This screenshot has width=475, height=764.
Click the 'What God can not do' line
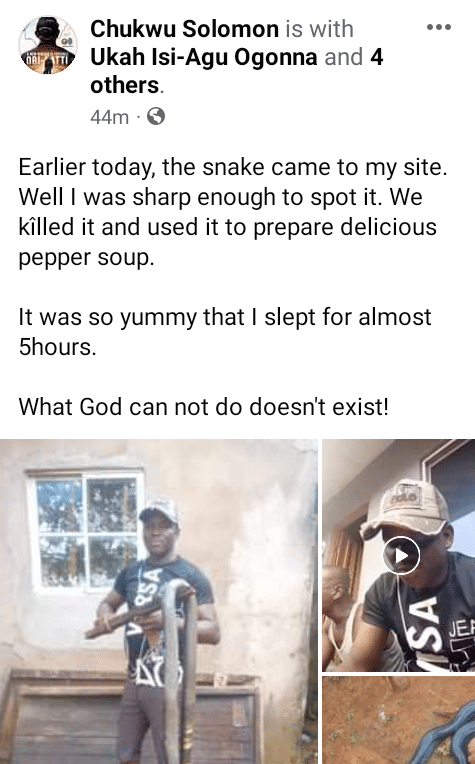coord(204,406)
